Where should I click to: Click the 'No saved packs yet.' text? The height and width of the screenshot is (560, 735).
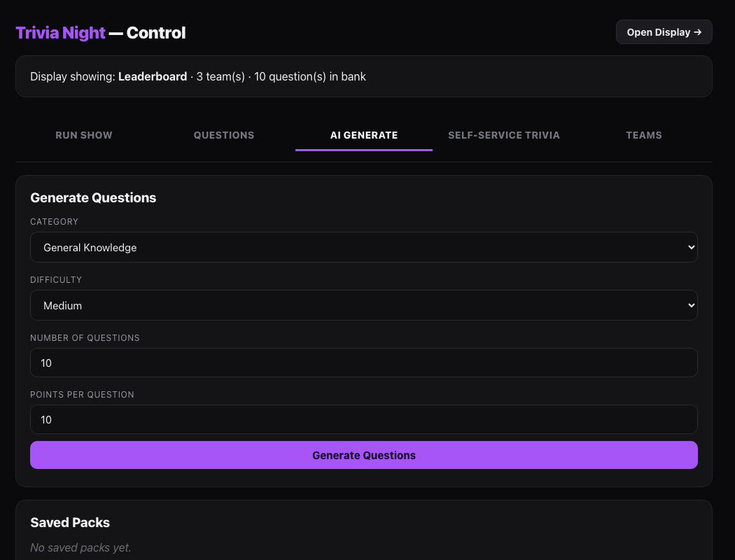pos(80,547)
